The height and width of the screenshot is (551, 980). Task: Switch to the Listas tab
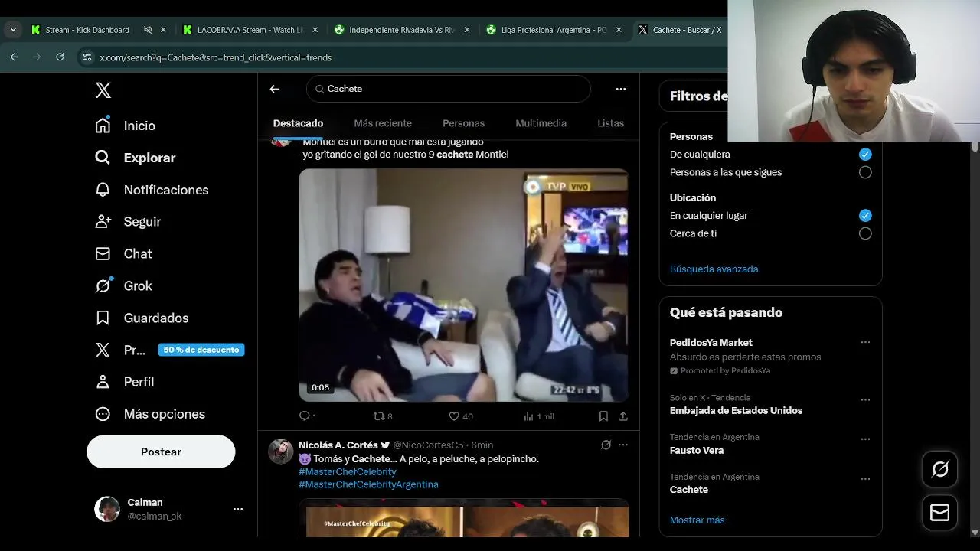click(x=610, y=123)
